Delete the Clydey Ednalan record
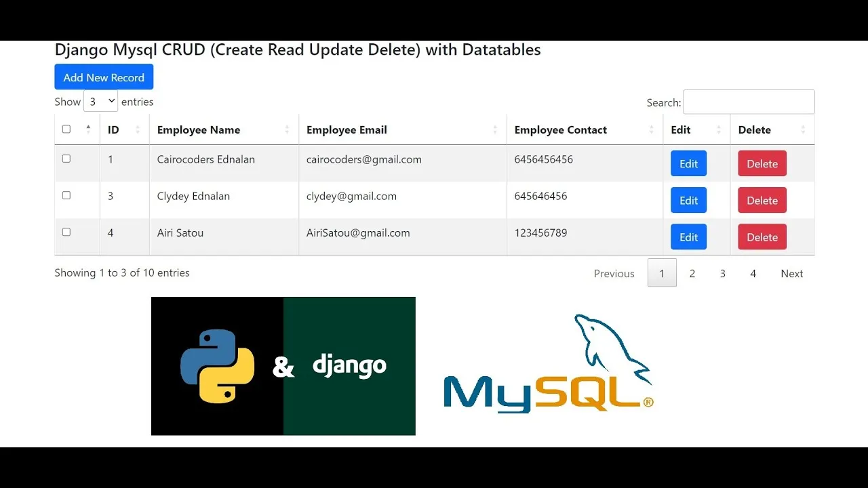868x488 pixels. click(x=762, y=200)
